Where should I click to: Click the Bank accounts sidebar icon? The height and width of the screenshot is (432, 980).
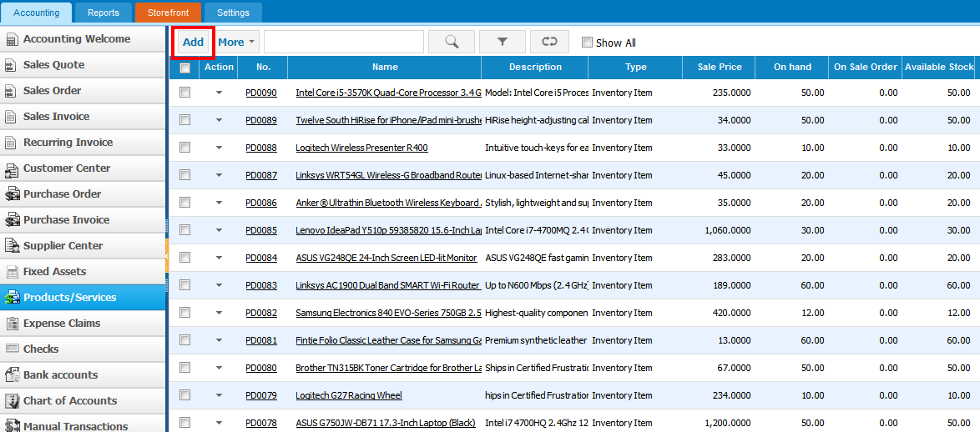click(x=12, y=375)
